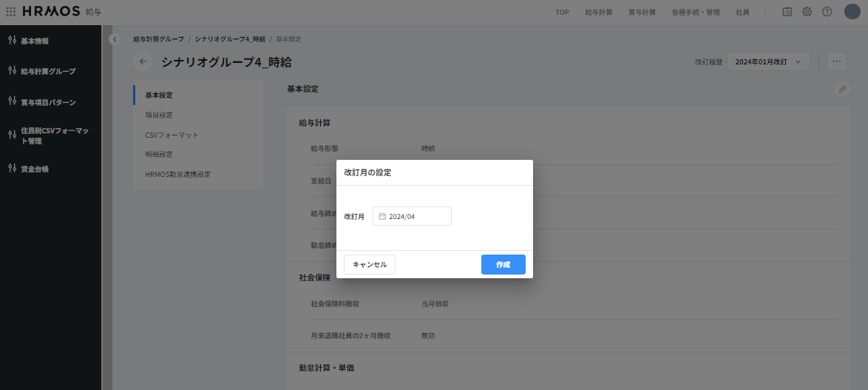Open 給与計算 in the top navigation
Viewport: 868px width, 390px height.
point(598,13)
